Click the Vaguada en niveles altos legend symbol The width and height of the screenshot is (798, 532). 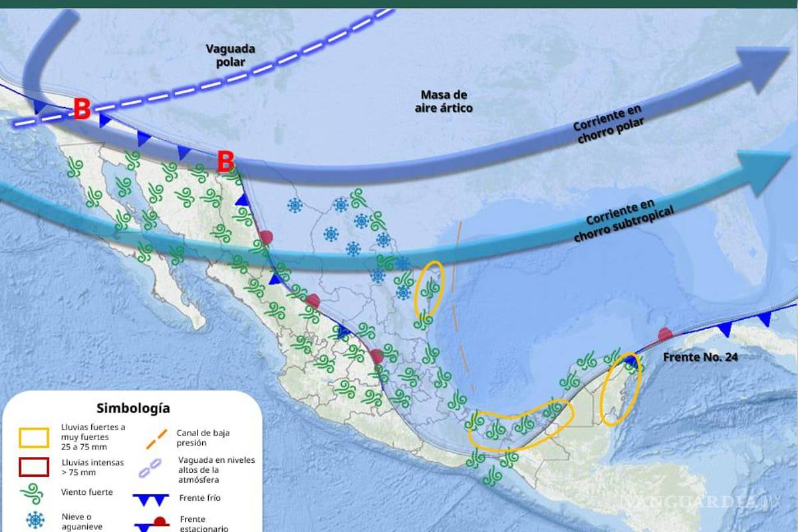157,469
